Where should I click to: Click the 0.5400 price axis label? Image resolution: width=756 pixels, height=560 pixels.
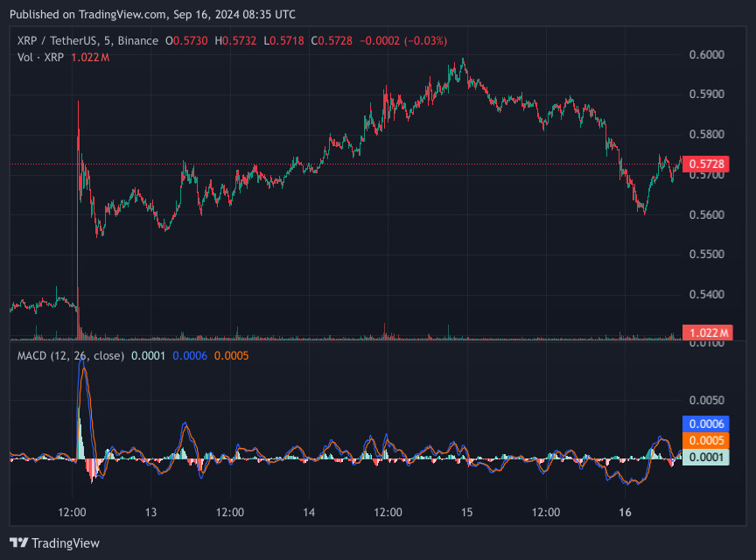coord(707,294)
